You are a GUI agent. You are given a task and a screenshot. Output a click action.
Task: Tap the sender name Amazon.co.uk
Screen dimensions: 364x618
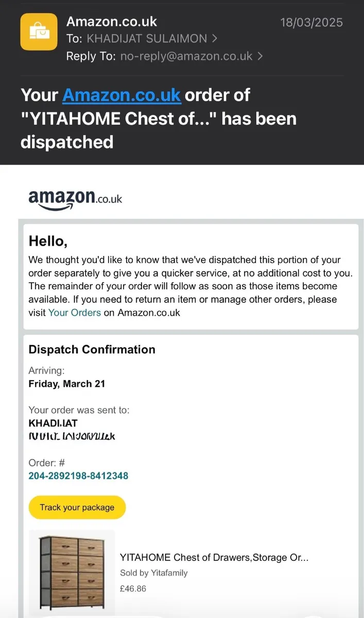[x=112, y=22]
